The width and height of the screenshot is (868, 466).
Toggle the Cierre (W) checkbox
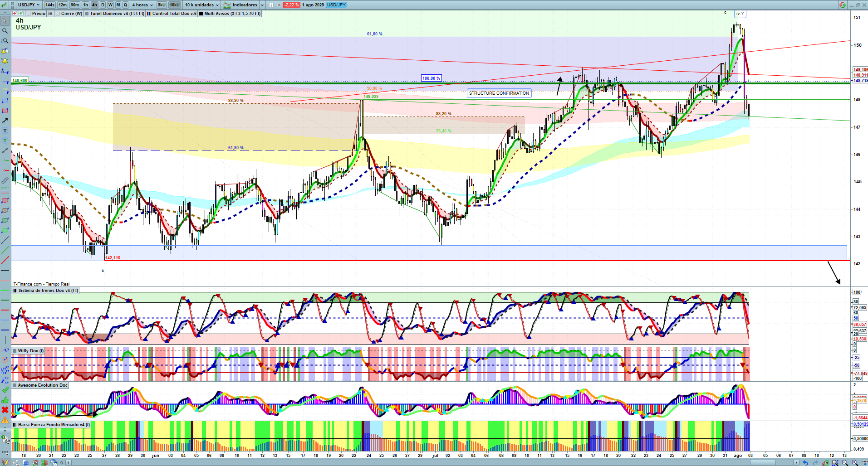tap(58, 14)
